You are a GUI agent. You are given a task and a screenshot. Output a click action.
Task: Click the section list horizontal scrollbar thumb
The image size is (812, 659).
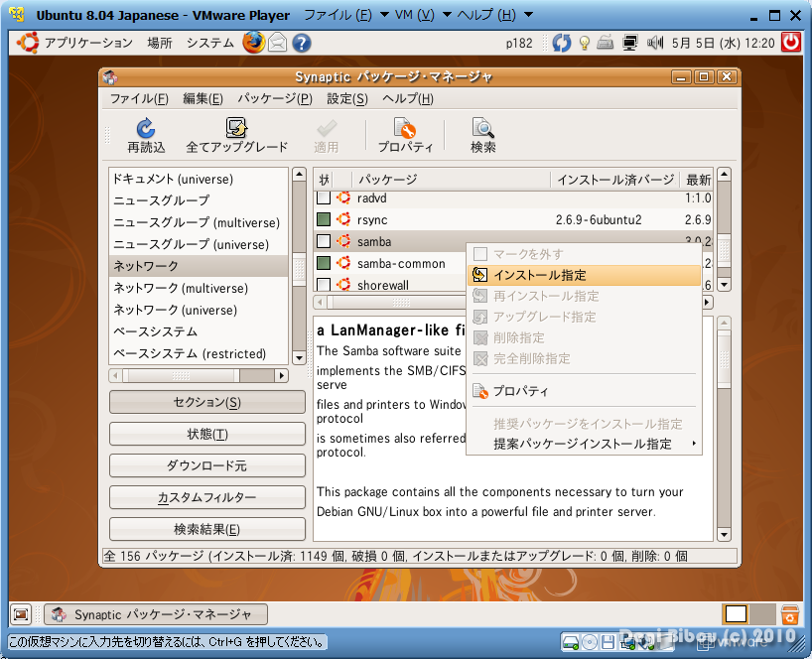(x=181, y=375)
